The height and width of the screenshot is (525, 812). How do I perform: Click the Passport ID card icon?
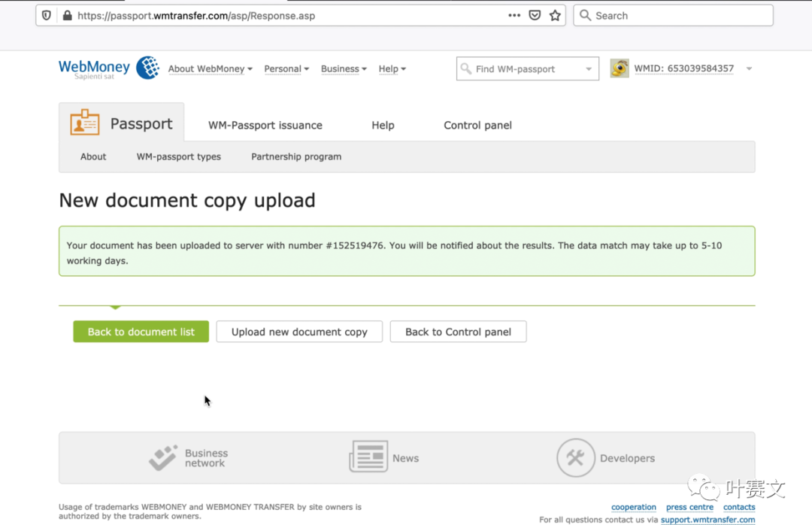coord(85,123)
